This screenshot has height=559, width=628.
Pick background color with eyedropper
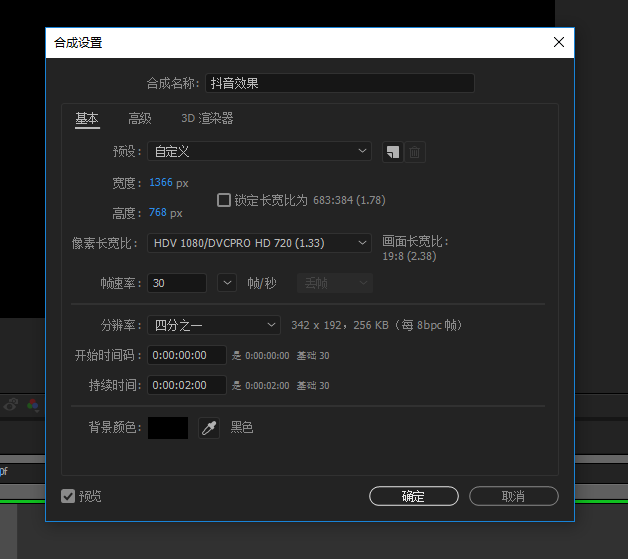(209, 428)
